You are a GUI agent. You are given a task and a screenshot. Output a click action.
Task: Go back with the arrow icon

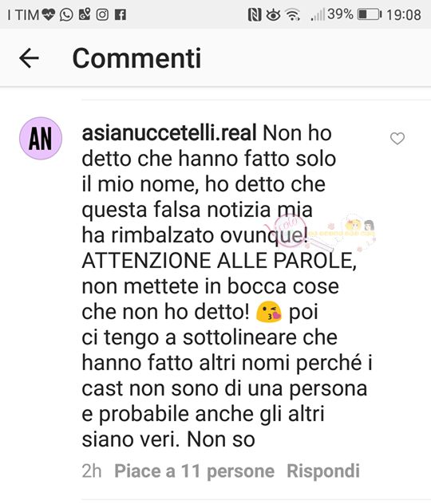point(29,58)
